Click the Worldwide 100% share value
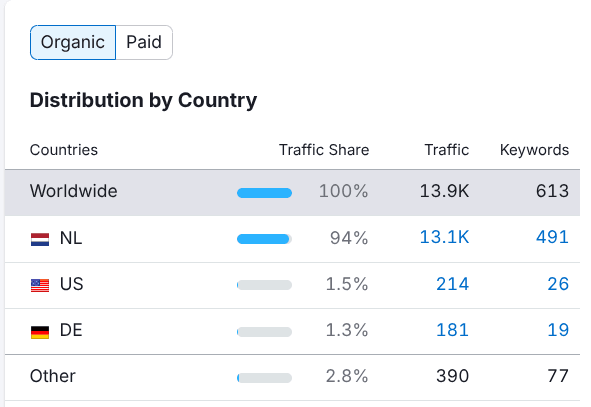 click(343, 191)
